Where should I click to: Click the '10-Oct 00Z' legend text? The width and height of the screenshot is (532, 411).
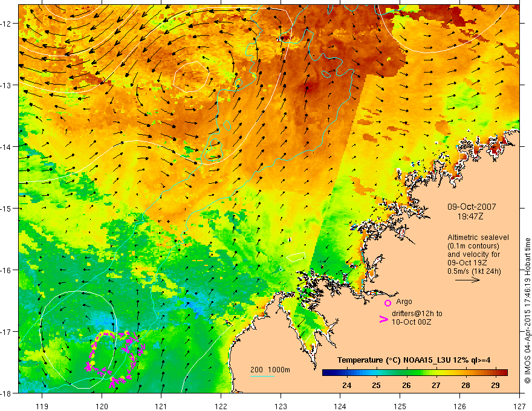(x=411, y=322)
